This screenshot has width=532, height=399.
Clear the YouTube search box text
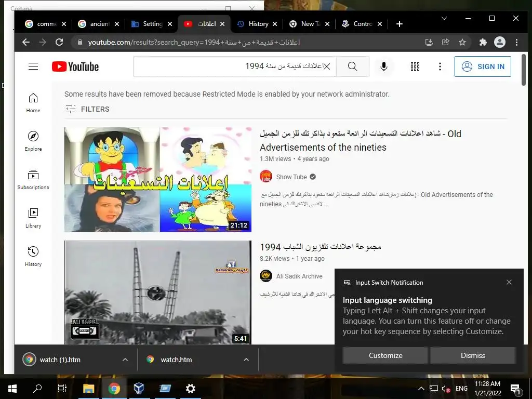coord(326,66)
